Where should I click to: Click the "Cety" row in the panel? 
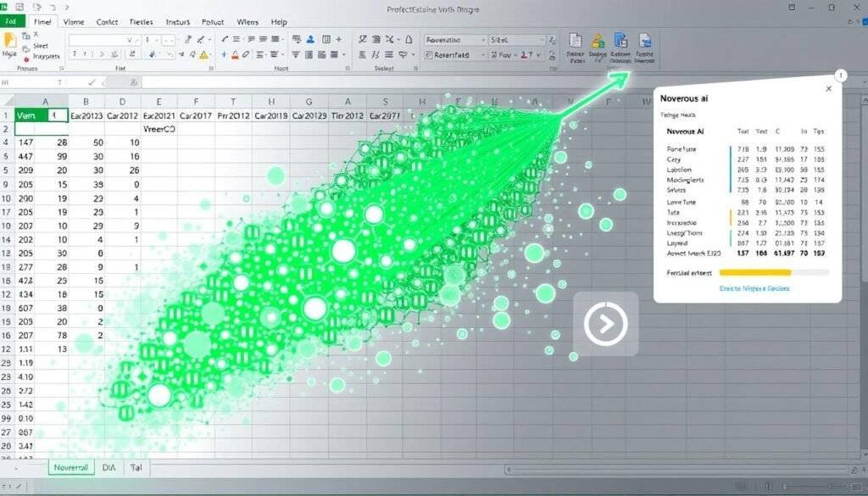(745, 159)
